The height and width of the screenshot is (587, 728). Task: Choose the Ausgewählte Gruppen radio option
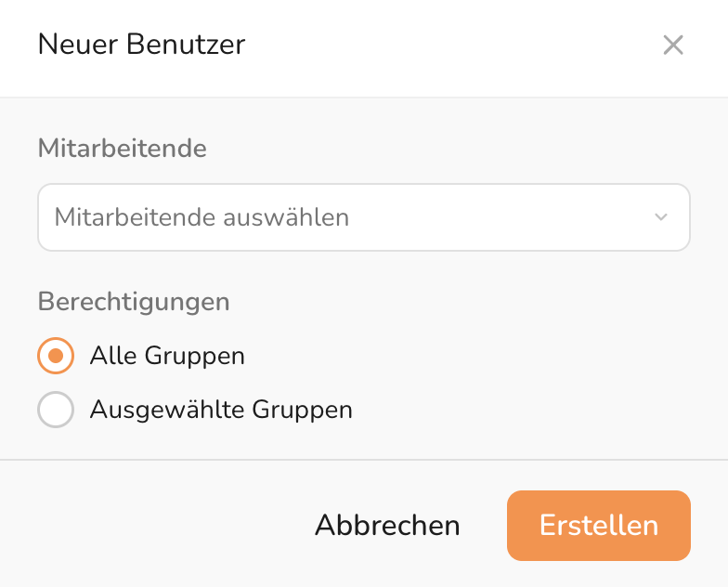[x=56, y=410]
